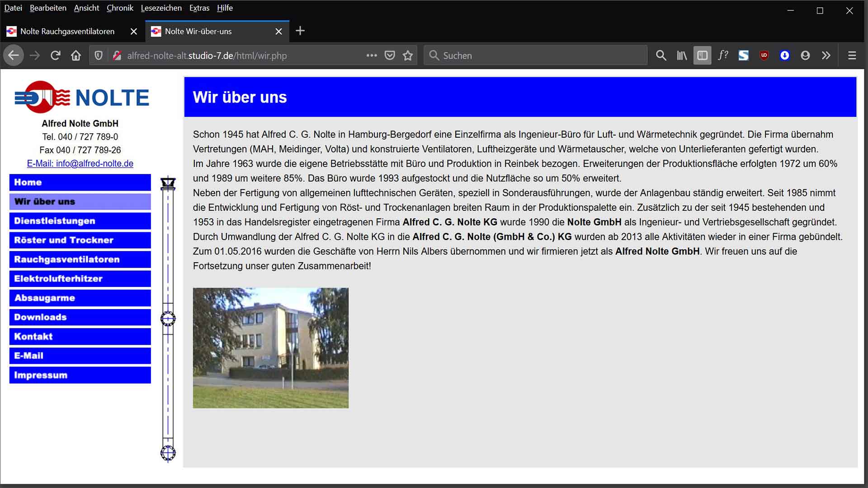This screenshot has height=488, width=868.
Task: Close the Nolte Wir-über-uns tab
Action: click(x=278, y=31)
